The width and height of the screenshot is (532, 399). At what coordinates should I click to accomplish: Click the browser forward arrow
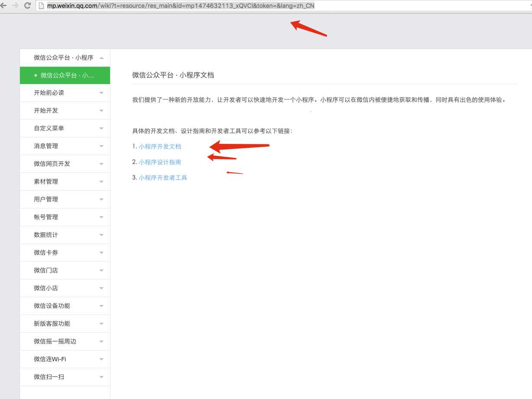coord(15,6)
